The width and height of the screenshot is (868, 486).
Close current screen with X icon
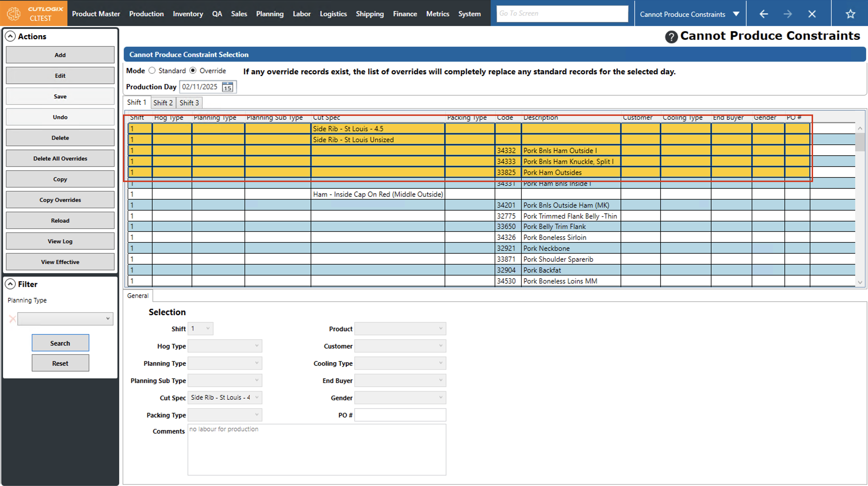pyautogui.click(x=812, y=14)
